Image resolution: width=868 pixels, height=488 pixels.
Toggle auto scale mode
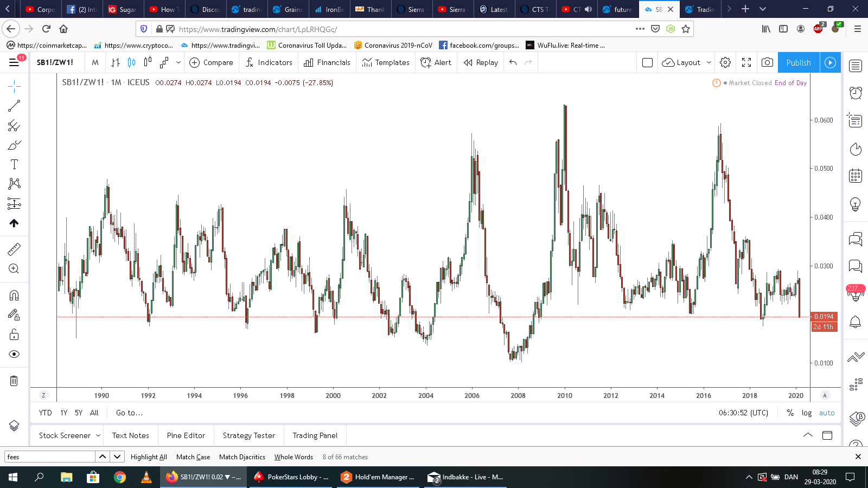point(827,413)
